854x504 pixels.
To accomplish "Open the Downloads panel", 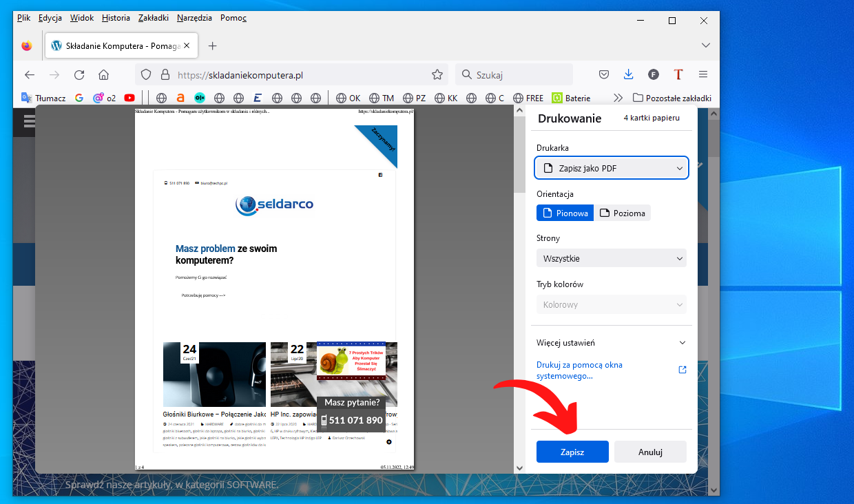I will point(628,74).
